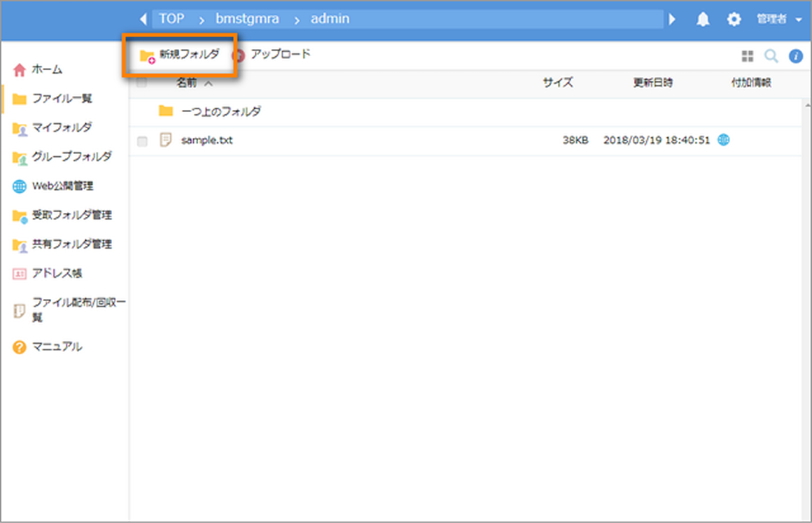The image size is (812, 523).
Task: Switch to grid view icon
Action: click(747, 57)
